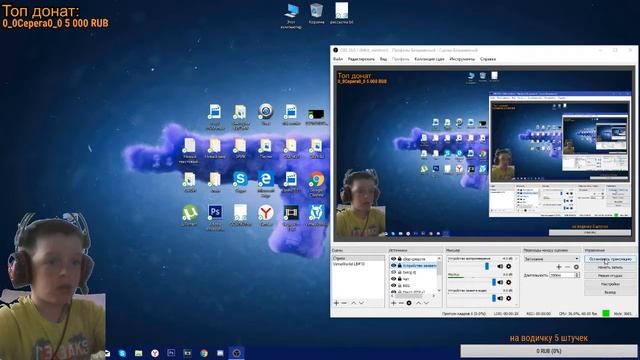The height and width of the screenshot is (360, 640).
Task: Click the Photoshop desktop shortcut
Action: (x=215, y=212)
